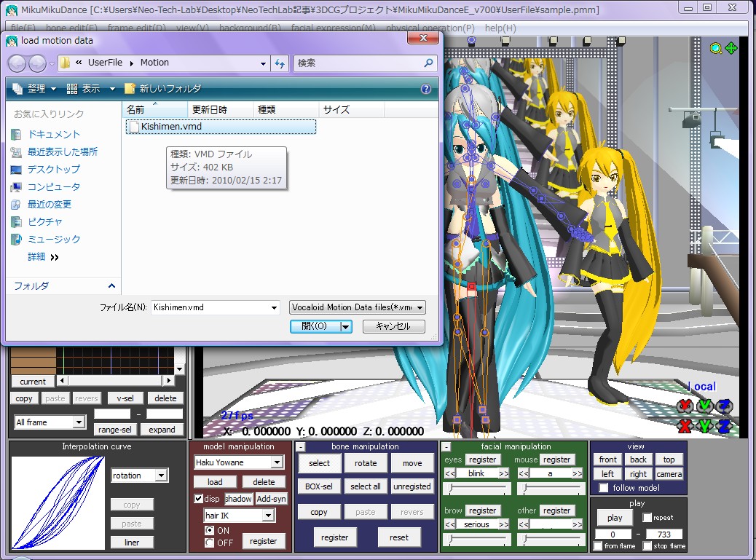This screenshot has height=560, width=756.
Task: Adjust the mouse 'a' slider
Action: 551,489
